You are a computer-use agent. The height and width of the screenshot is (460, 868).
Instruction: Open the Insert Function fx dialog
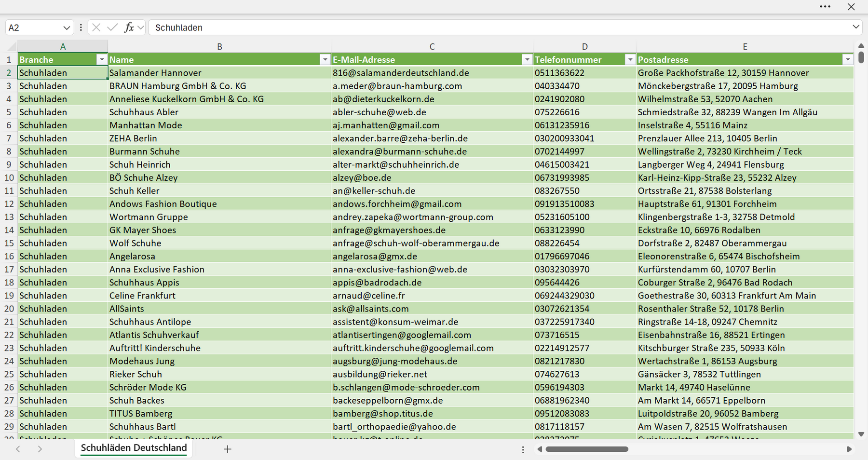pos(129,27)
